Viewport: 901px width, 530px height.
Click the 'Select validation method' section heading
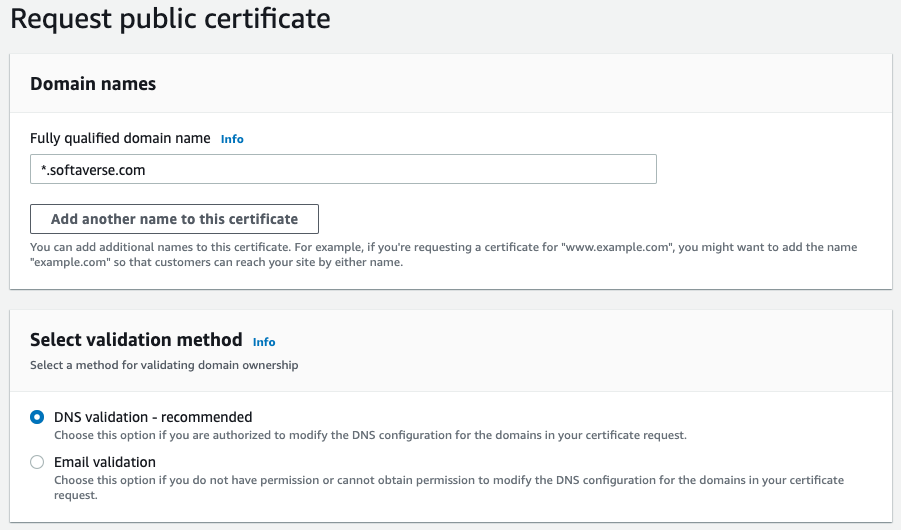136,340
